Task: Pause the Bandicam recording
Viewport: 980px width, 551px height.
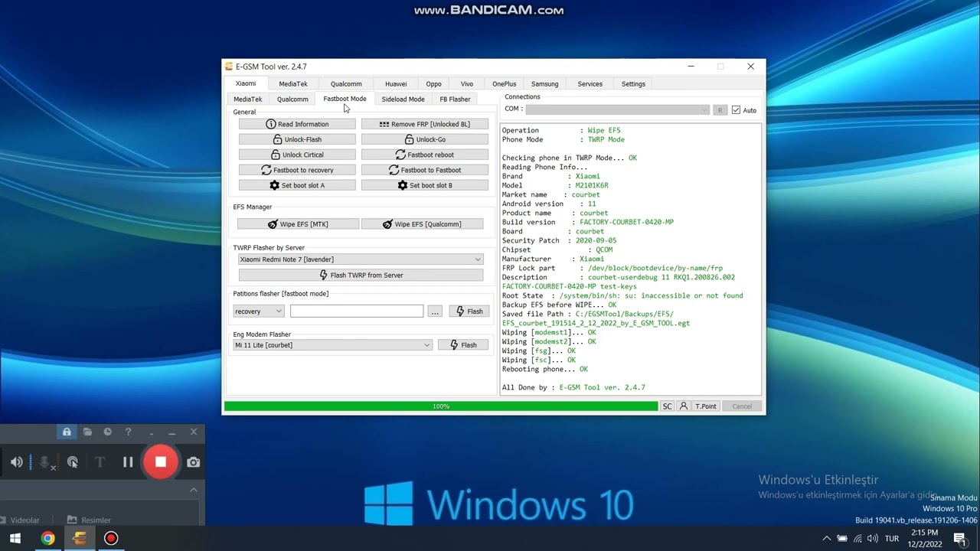Action: tap(128, 462)
